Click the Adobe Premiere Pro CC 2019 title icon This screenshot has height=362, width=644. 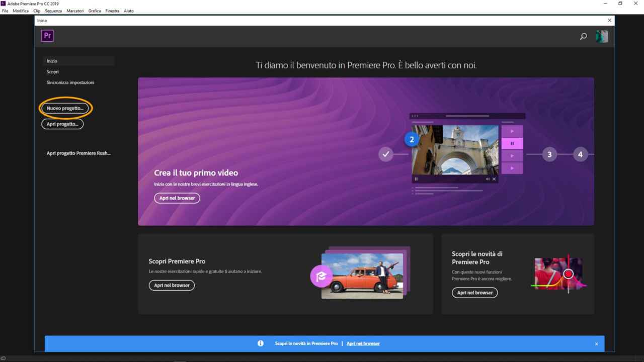[3, 4]
